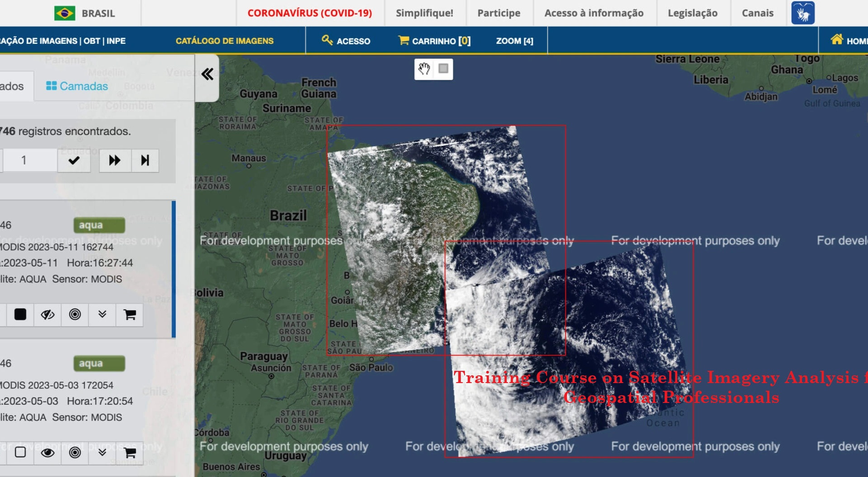868x477 pixels.
Task: Open the accessibility sign language icon
Action: [802, 13]
